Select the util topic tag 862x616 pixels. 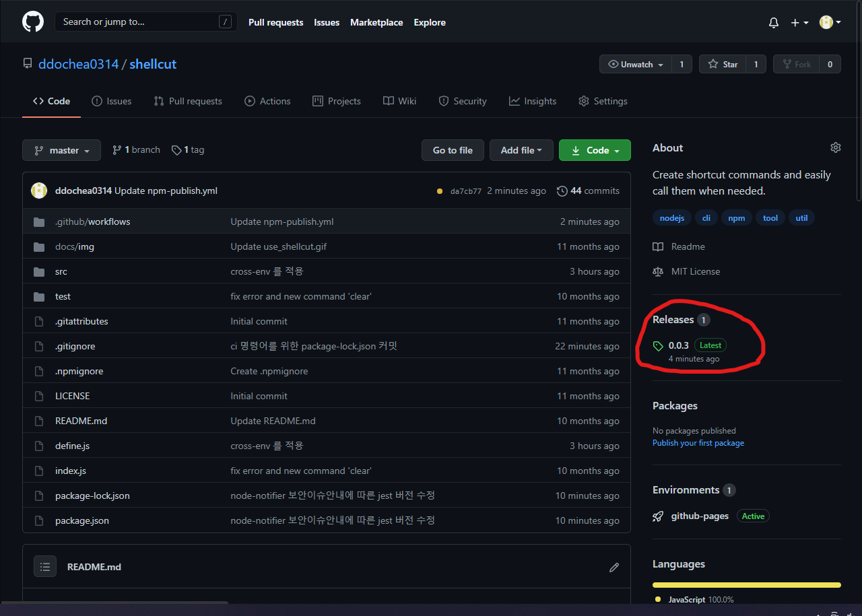click(801, 217)
